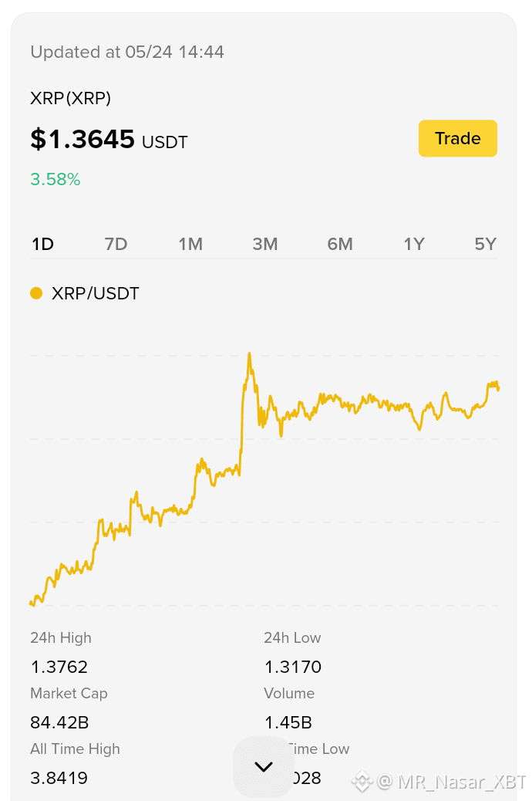Select the 3M chart range tab
Image resolution: width=532 pixels, height=801 pixels.
[265, 244]
